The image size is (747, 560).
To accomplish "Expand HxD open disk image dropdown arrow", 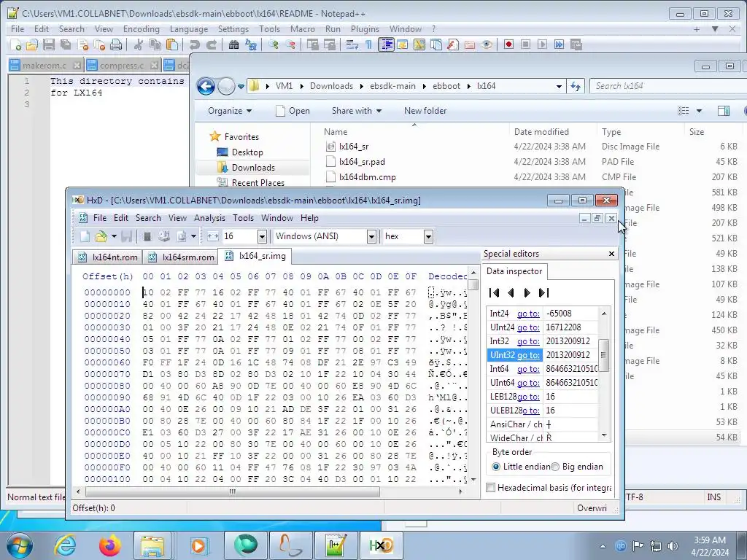I will point(193,236).
